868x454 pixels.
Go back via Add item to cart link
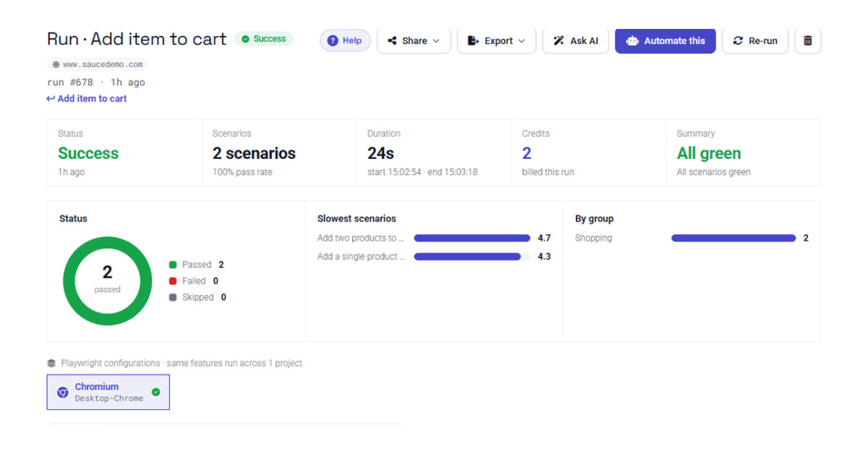click(87, 98)
